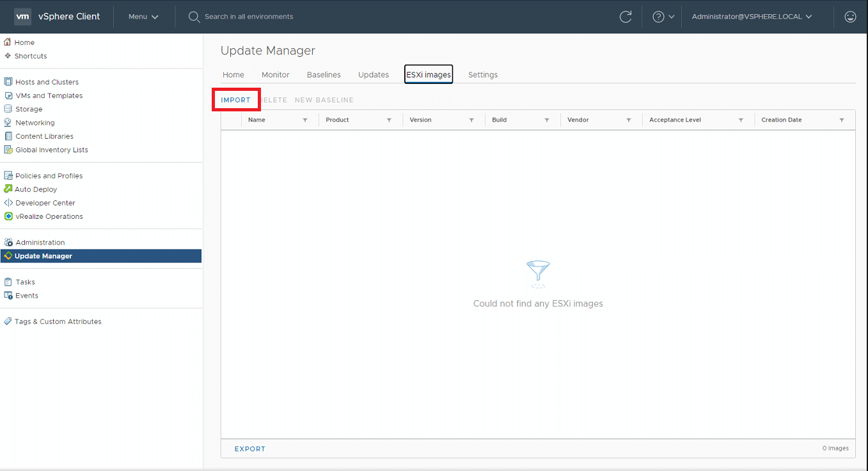
Task: Click the Events icon
Action: coord(8,296)
